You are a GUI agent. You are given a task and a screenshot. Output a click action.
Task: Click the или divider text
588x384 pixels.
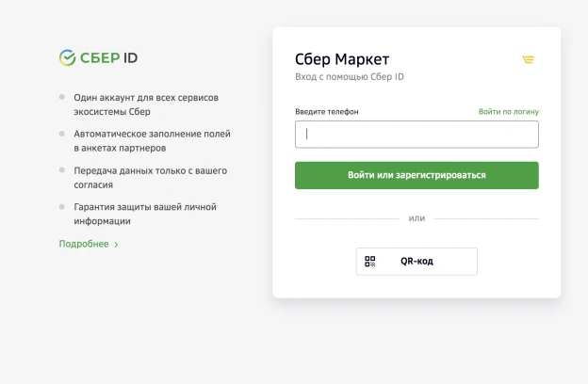(416, 218)
